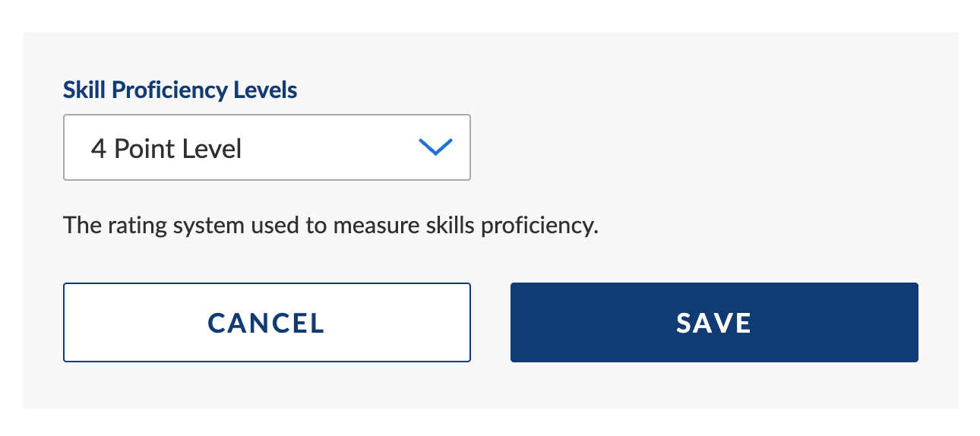The image size is (980, 436).
Task: Select the '4 Point Level' combo box
Action: (x=267, y=147)
